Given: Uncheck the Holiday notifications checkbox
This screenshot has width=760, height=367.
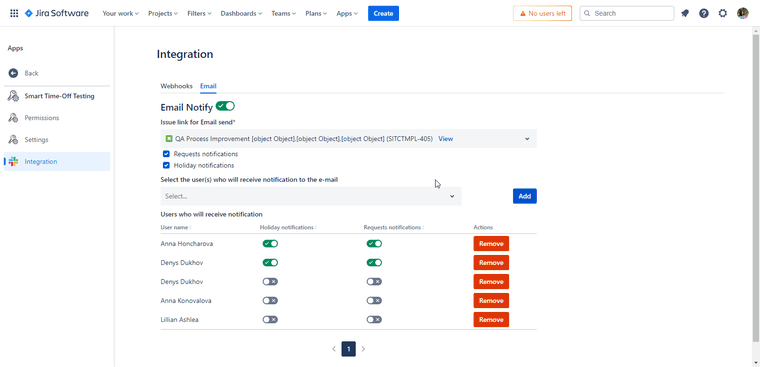Looking at the screenshot, I should coord(166,165).
